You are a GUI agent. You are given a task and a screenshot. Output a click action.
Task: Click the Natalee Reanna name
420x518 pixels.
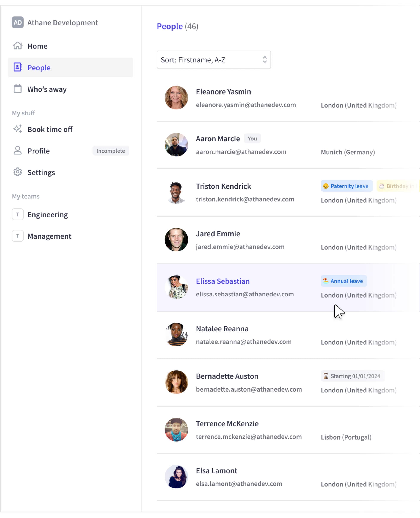(x=222, y=329)
